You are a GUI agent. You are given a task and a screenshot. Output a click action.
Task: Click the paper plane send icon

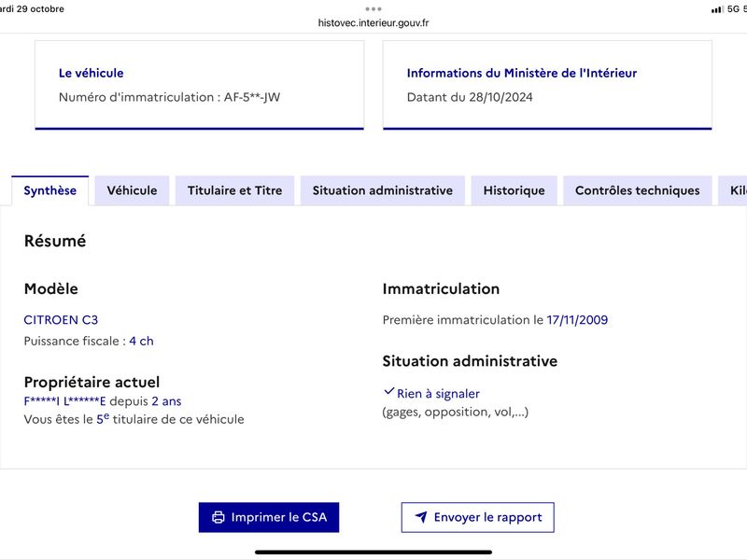(421, 517)
